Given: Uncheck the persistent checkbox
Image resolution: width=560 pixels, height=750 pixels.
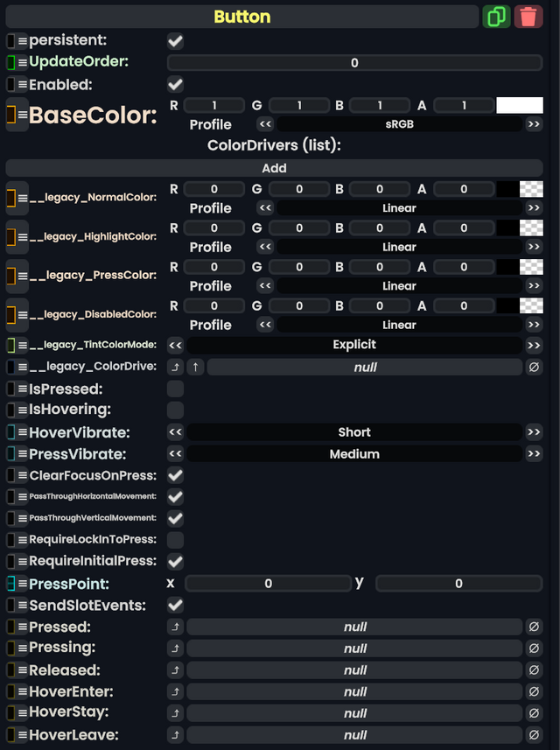Looking at the screenshot, I should point(175,41).
